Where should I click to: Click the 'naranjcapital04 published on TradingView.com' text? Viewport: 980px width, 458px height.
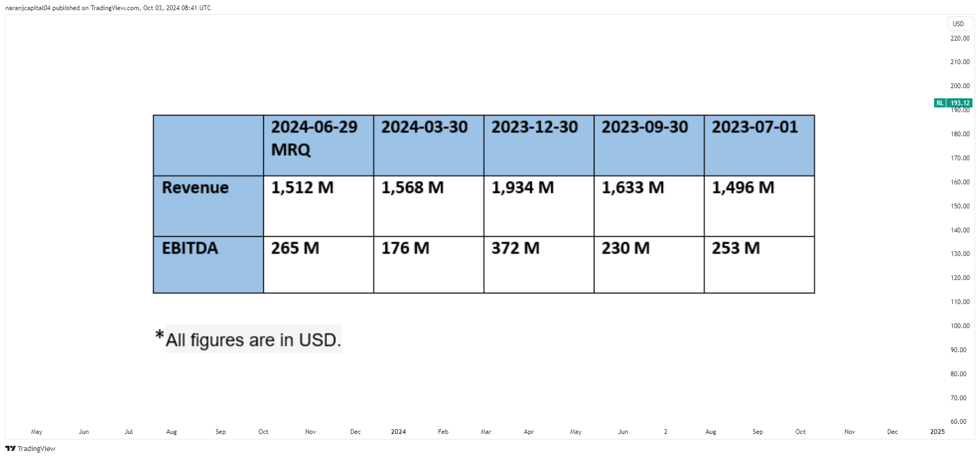click(108, 8)
